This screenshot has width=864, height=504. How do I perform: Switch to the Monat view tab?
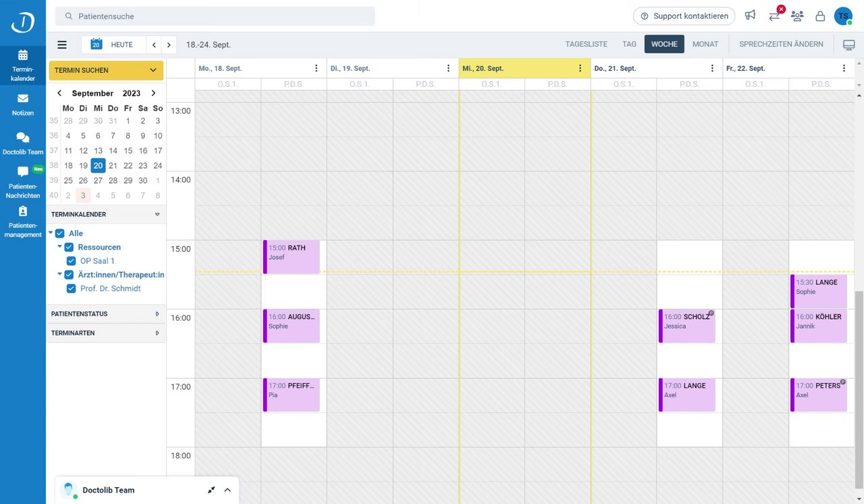tap(705, 45)
